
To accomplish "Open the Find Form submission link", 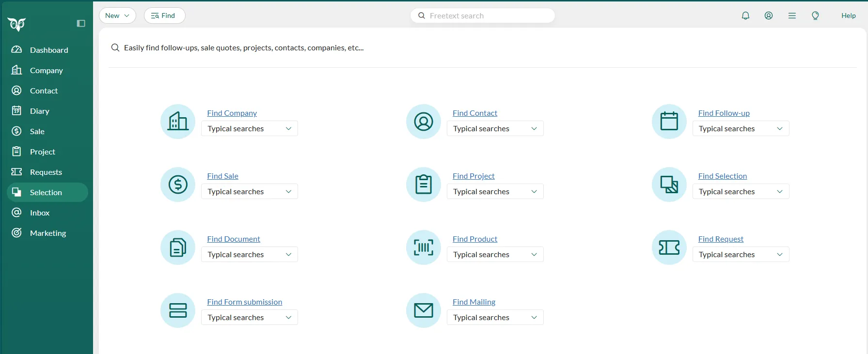I will [x=244, y=302].
